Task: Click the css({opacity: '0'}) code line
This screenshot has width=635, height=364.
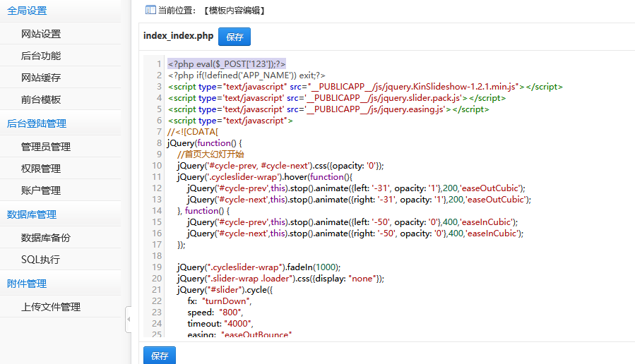Action: 280,165
